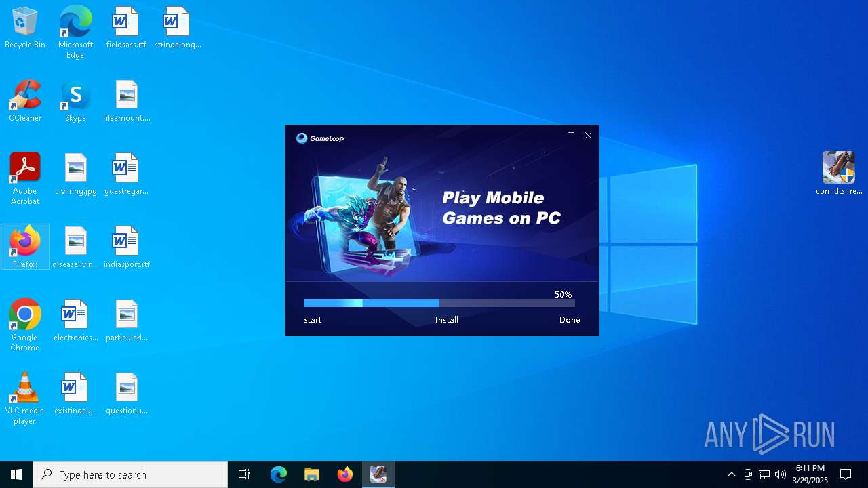Click the "Install" stage label
Image resolution: width=868 pixels, height=488 pixels.
447,320
